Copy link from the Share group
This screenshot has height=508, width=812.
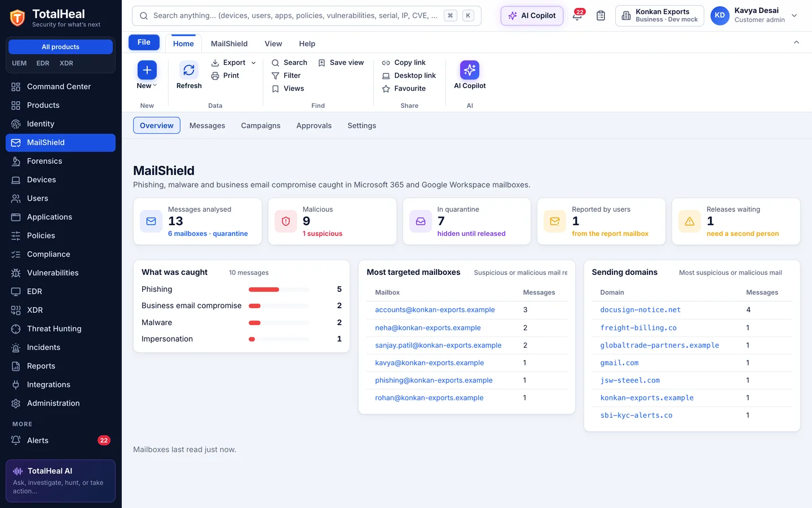(404, 63)
